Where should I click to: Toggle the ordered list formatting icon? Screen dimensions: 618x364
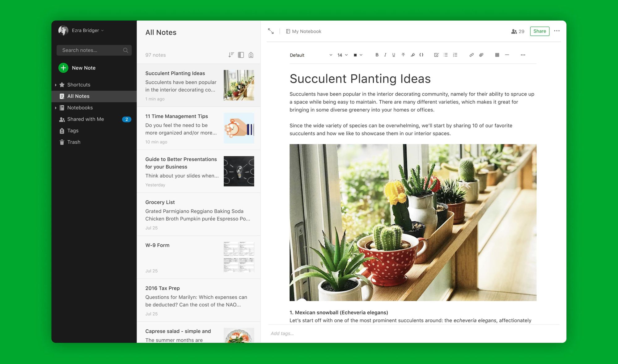point(455,55)
